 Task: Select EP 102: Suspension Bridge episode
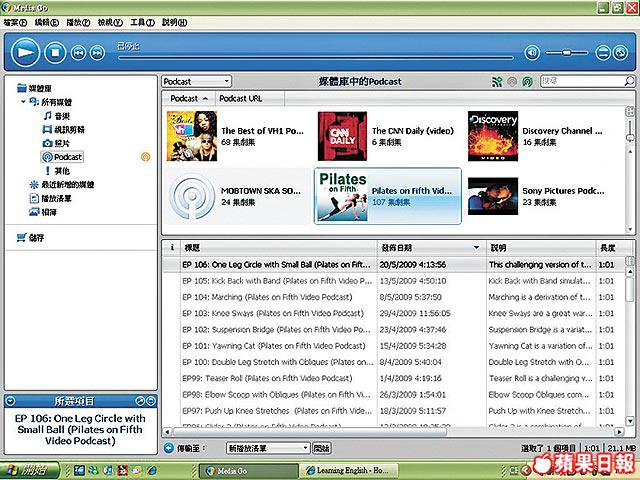(394, 330)
